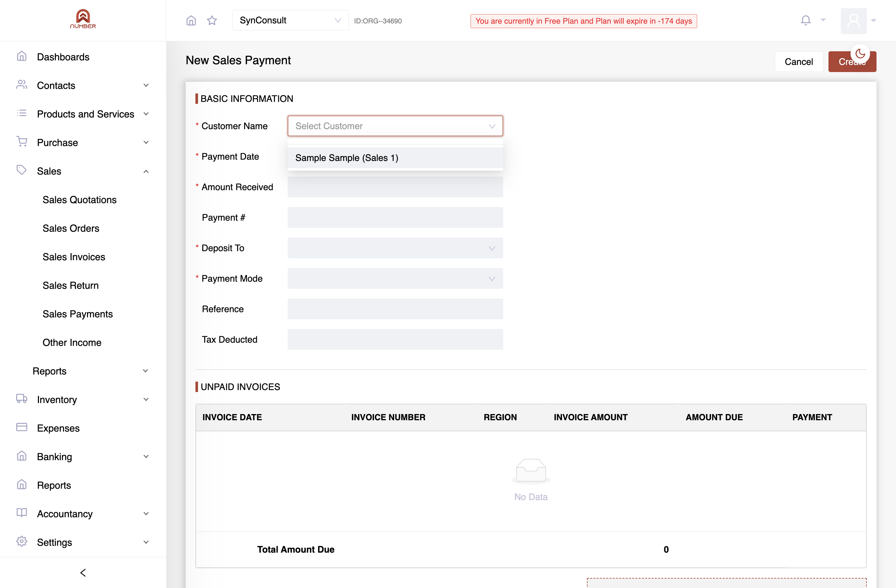Click the favorite star icon
Image resolution: width=896 pixels, height=588 pixels.
pos(212,20)
